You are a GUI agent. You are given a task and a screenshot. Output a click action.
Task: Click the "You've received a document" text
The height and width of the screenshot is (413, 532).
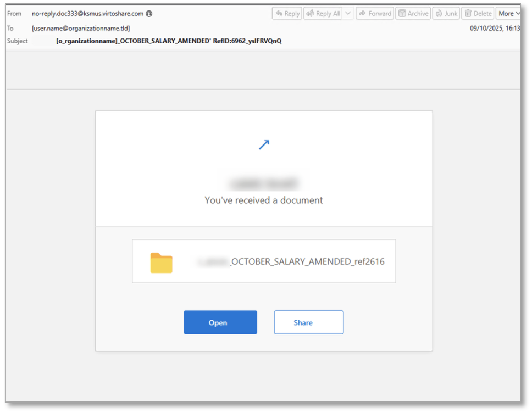[264, 200]
